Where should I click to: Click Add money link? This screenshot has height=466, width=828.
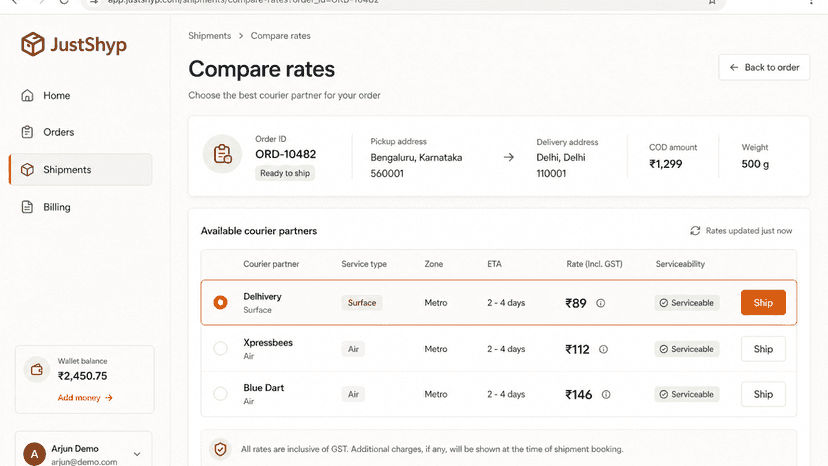pos(85,398)
